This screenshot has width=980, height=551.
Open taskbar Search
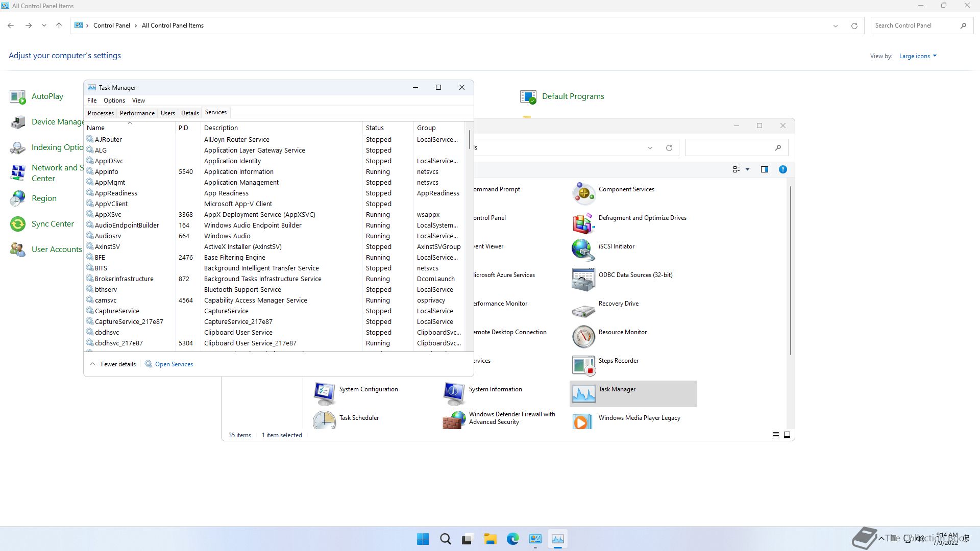tap(445, 539)
